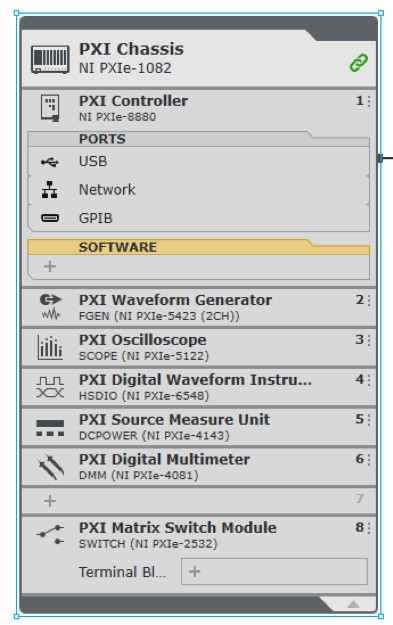
Task: Click the NI PXIe-8880 model label
Action: click(x=117, y=117)
